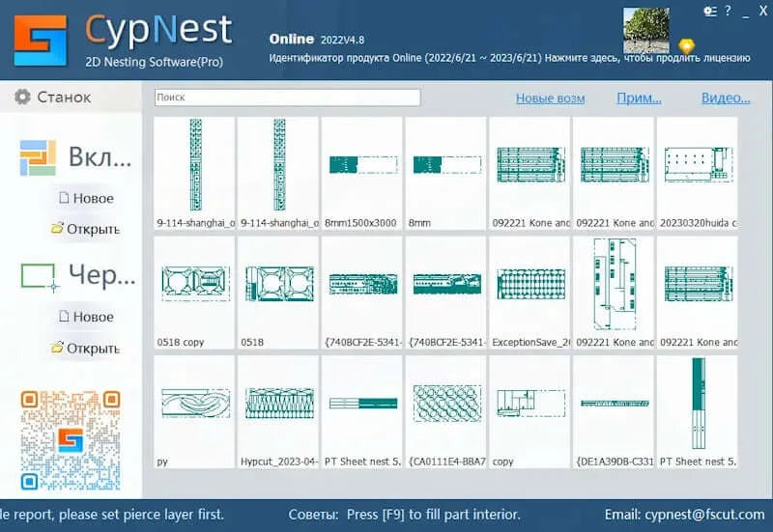
Task: Click the 2D Nesting Software(Pro) subtitle
Action: click(155, 62)
